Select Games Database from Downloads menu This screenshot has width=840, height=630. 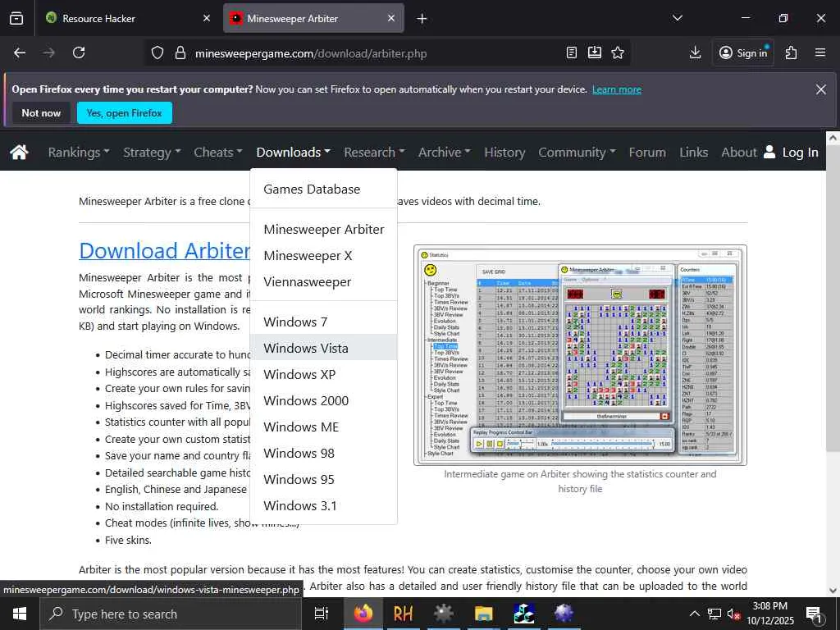323,189
